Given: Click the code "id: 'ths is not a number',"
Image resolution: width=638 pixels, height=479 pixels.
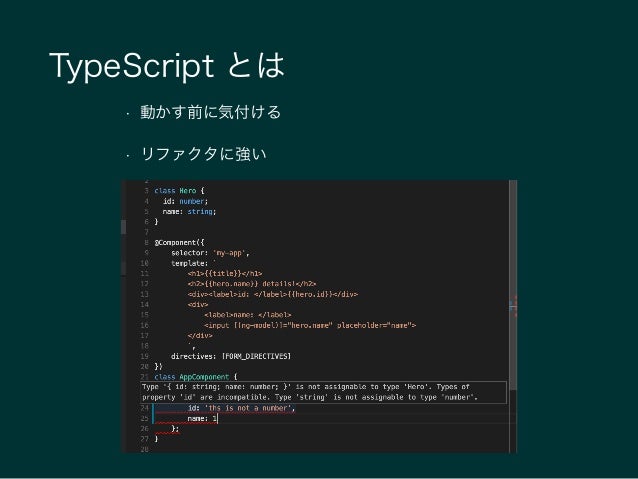Looking at the screenshot, I should coord(241,408).
